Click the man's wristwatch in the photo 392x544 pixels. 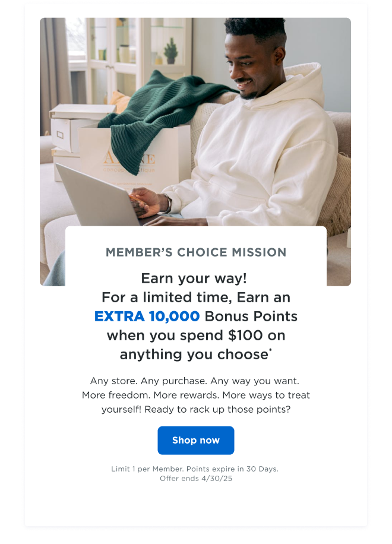pos(168,204)
